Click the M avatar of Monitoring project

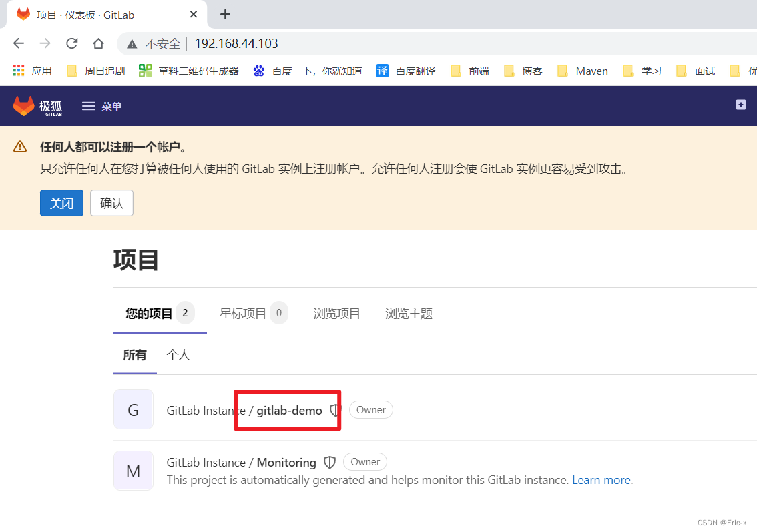(x=134, y=471)
